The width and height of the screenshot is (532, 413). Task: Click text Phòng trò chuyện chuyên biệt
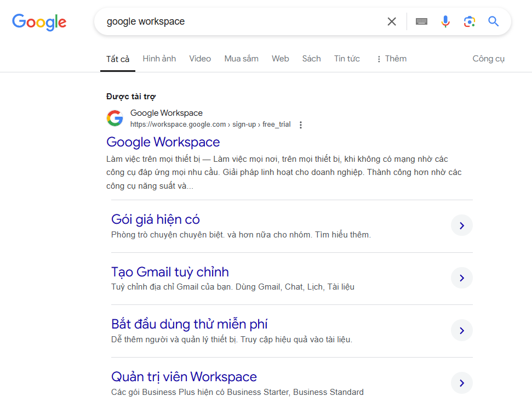(168, 235)
